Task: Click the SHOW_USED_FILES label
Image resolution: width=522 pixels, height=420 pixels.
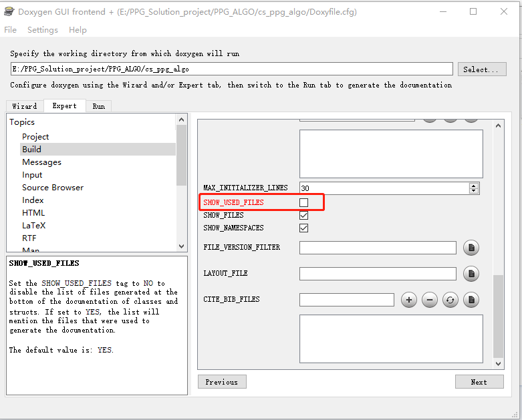Action: click(x=233, y=202)
